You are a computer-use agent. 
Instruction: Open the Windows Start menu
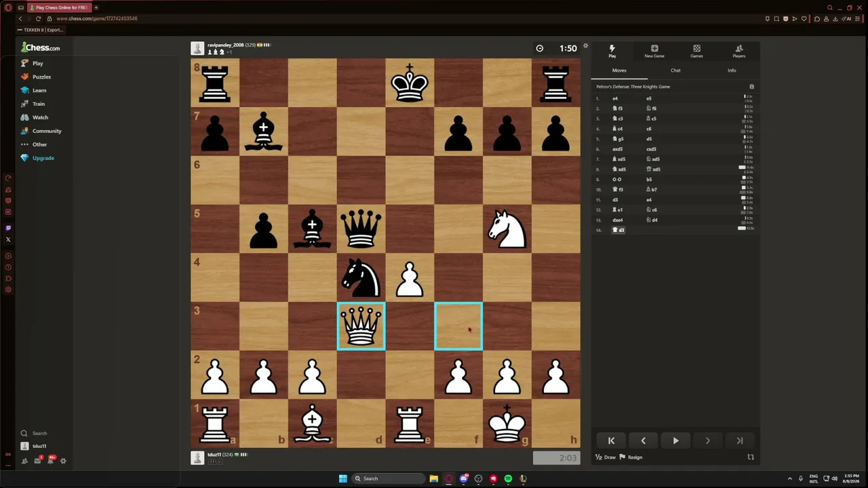pos(343,479)
